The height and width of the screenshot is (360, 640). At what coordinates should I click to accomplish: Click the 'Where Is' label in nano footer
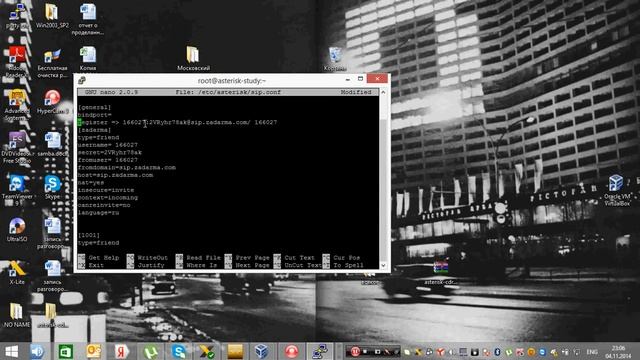tap(202, 265)
